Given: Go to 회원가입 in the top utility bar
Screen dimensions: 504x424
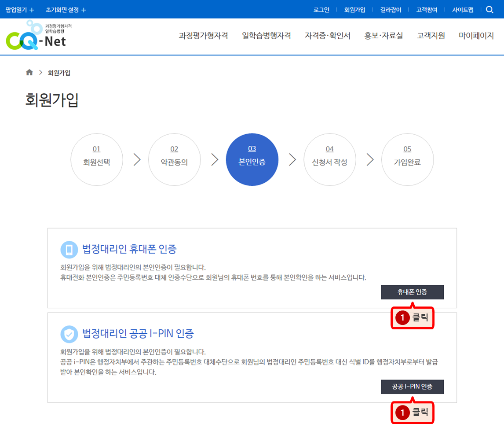Looking at the screenshot, I should pyautogui.click(x=354, y=10).
